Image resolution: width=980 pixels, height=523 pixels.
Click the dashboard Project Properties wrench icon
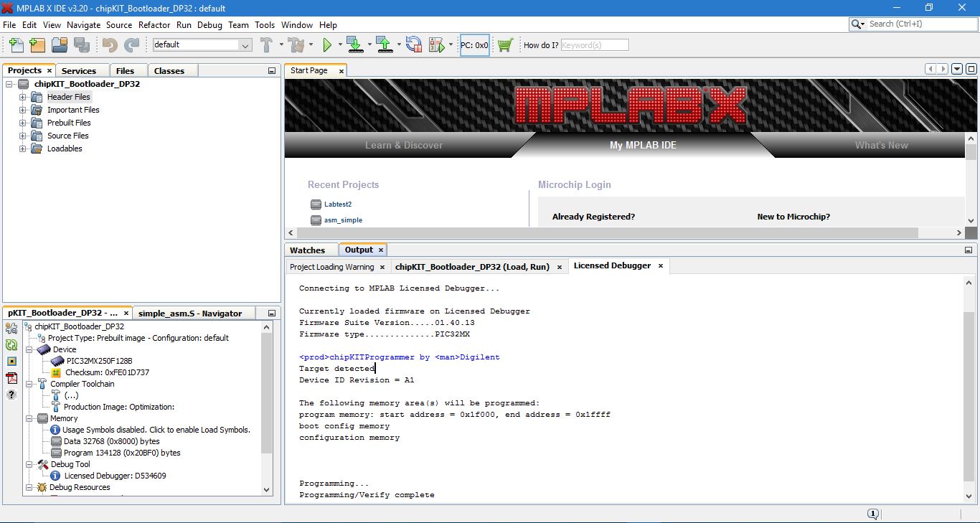click(x=11, y=328)
